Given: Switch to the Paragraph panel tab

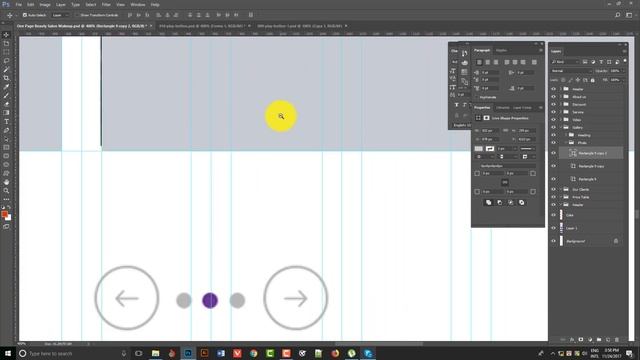Looking at the screenshot, I should tap(482, 50).
